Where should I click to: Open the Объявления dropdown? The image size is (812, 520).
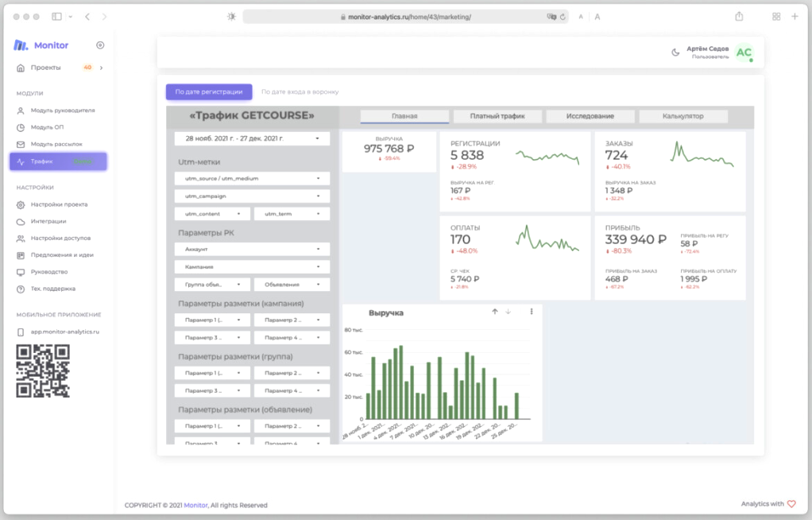[x=292, y=285]
